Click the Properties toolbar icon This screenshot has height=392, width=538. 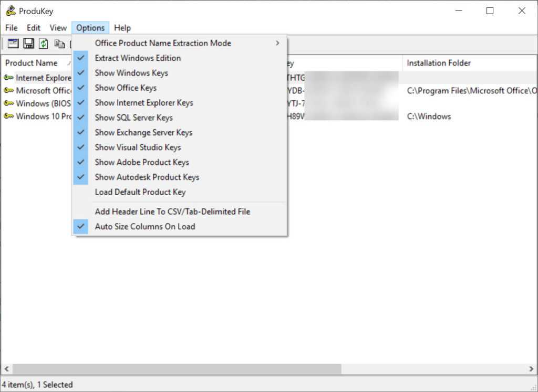click(13, 44)
